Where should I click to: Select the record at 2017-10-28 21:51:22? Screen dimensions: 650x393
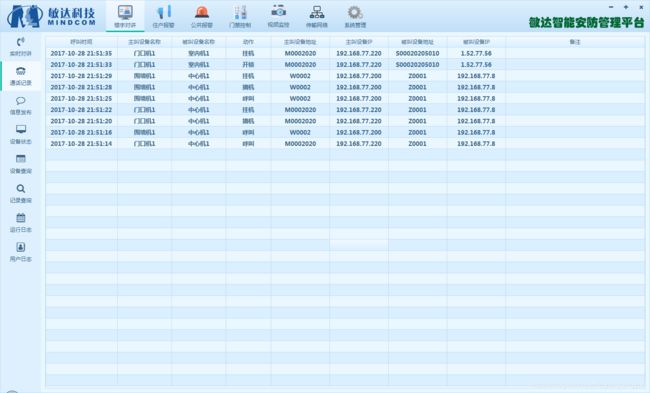[345, 110]
